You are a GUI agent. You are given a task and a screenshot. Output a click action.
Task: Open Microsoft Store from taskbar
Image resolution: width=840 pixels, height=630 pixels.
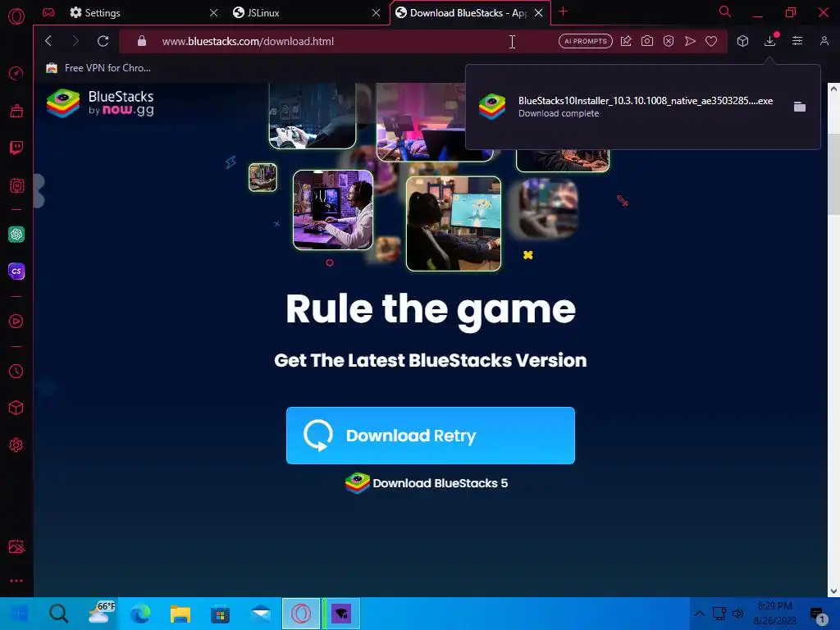tap(220, 614)
